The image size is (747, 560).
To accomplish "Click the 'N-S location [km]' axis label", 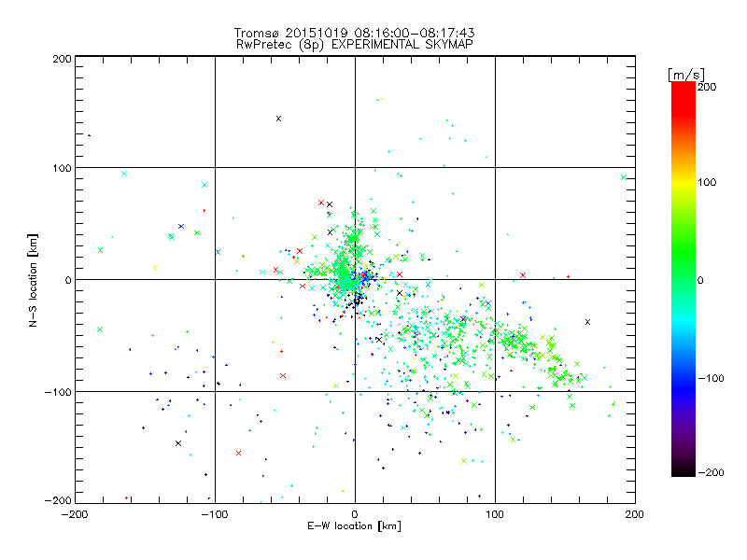I will point(33,280).
